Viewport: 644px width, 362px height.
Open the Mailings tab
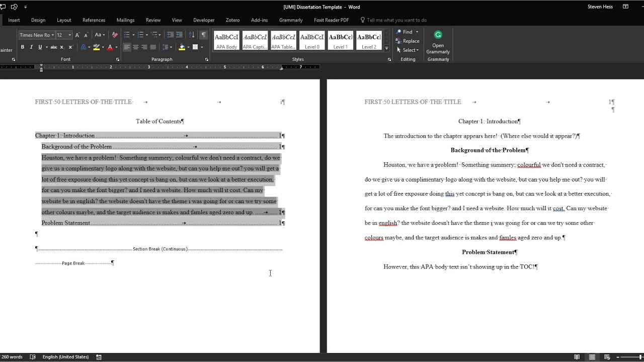pyautogui.click(x=125, y=20)
